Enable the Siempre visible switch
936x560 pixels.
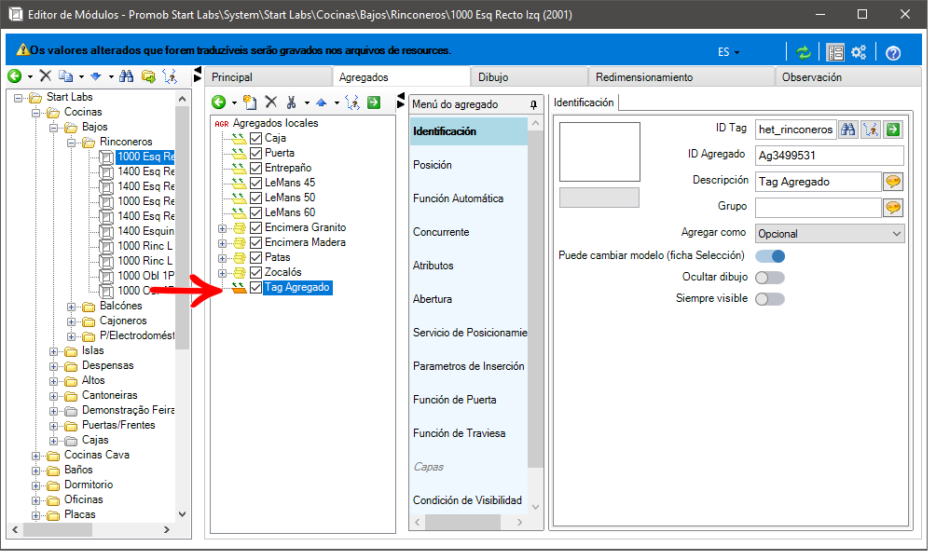(x=770, y=299)
